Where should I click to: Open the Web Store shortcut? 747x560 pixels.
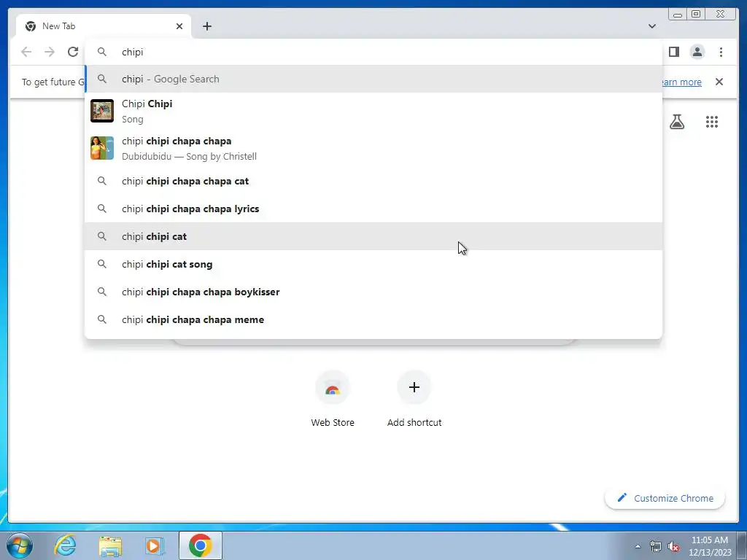(333, 399)
